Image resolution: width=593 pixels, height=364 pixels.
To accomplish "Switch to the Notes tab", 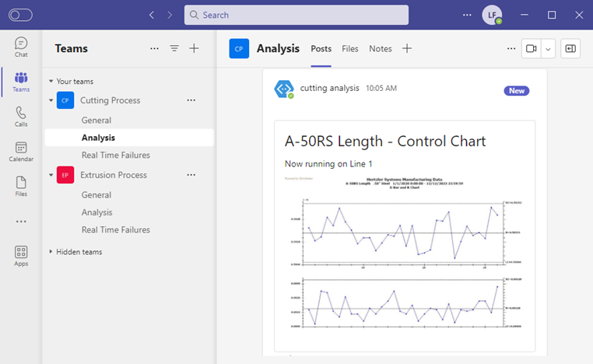I will pyautogui.click(x=381, y=48).
